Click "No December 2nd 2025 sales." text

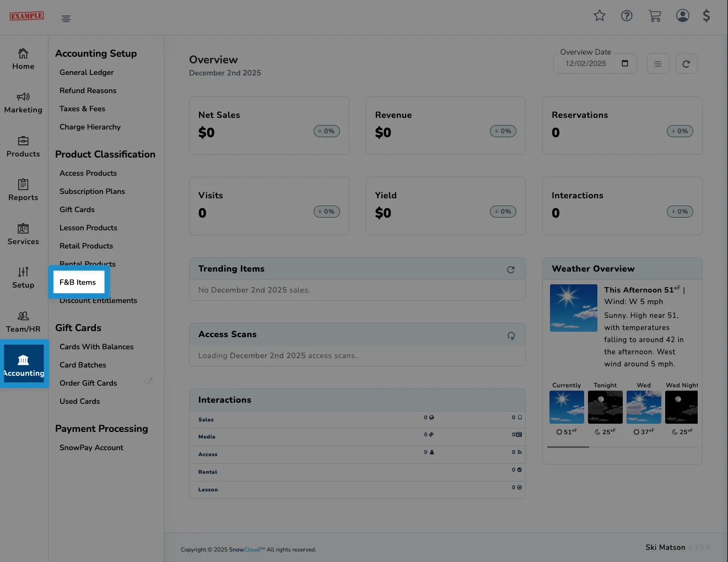pyautogui.click(x=254, y=290)
